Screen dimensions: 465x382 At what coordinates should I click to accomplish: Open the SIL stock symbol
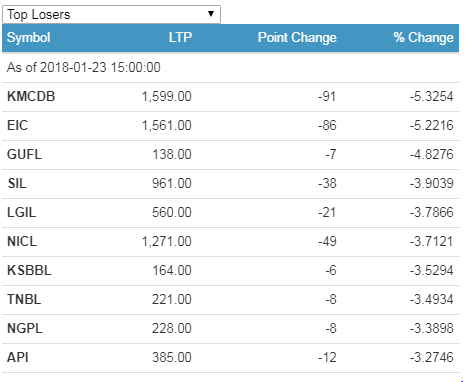click(x=17, y=184)
